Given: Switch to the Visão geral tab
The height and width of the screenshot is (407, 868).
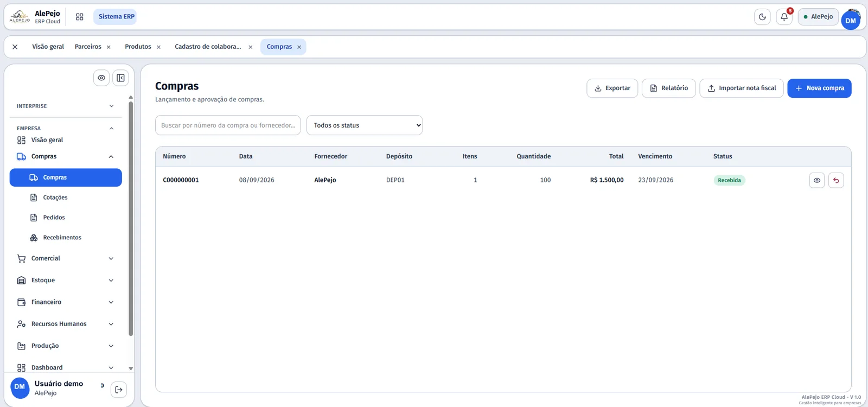Looking at the screenshot, I should [48, 47].
